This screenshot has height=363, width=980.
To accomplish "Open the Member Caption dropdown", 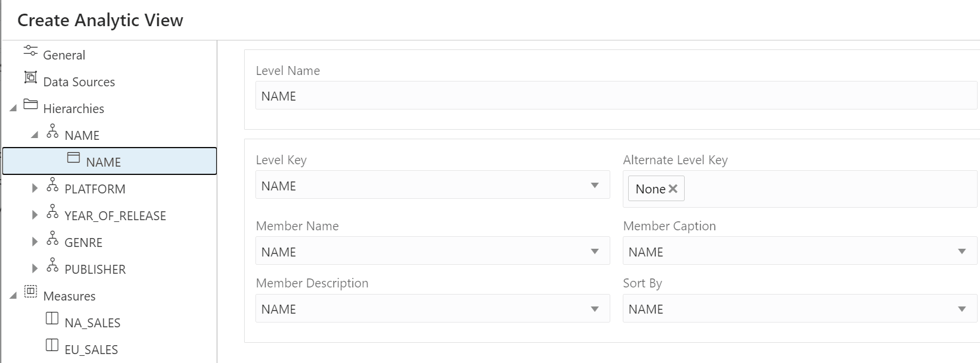I will pyautogui.click(x=963, y=251).
